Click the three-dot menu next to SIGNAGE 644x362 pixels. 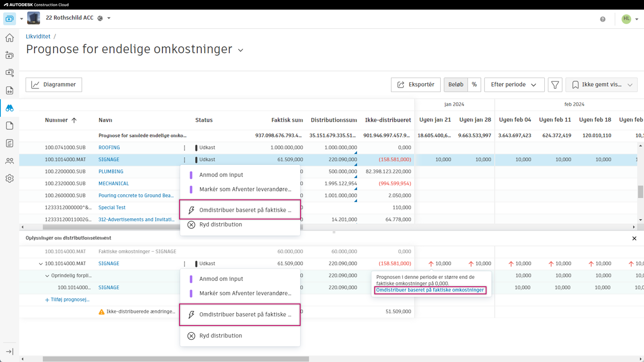coord(184,159)
